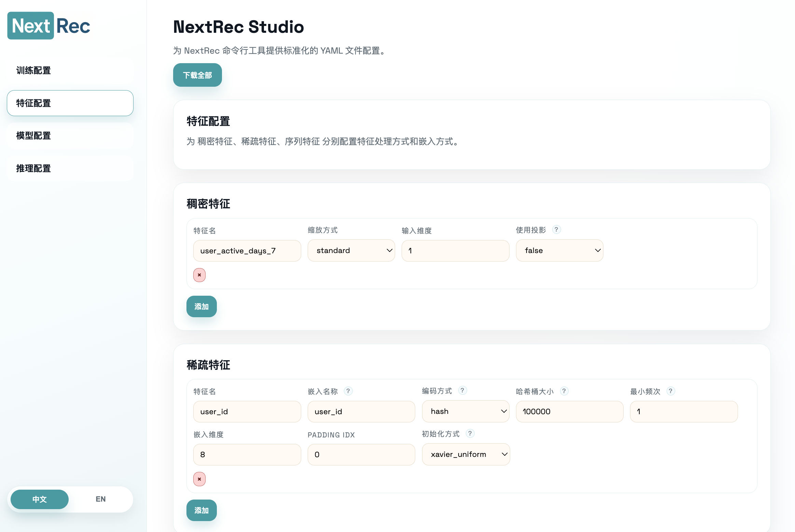Click help icon beside 编码方式 label
Viewport: 795px width, 532px height.
tap(462, 390)
